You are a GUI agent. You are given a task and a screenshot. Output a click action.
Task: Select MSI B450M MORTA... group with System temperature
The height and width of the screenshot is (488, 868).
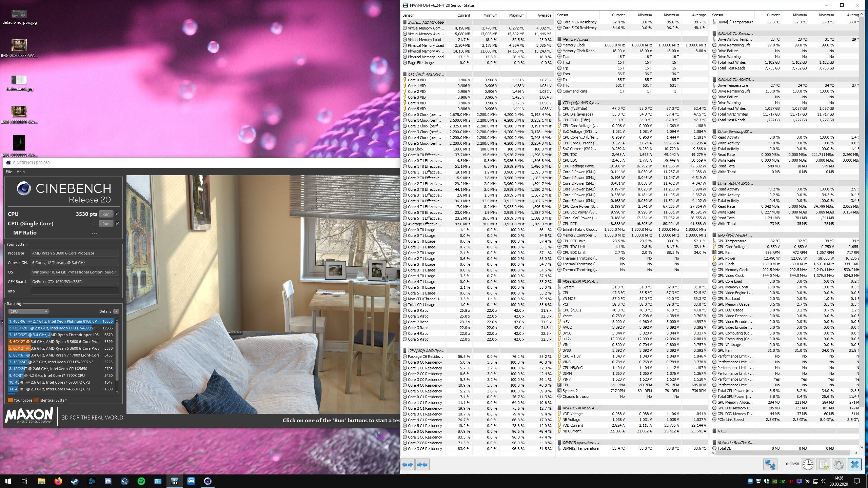tap(632, 281)
